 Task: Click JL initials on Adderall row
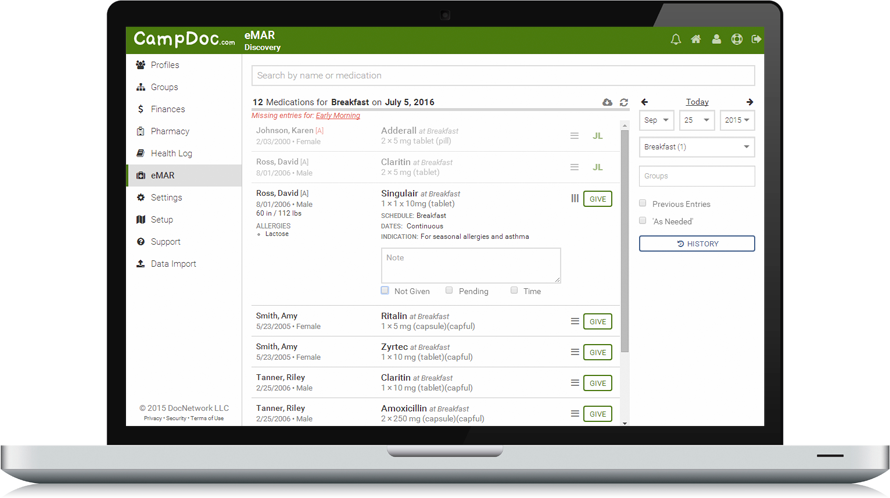click(598, 136)
